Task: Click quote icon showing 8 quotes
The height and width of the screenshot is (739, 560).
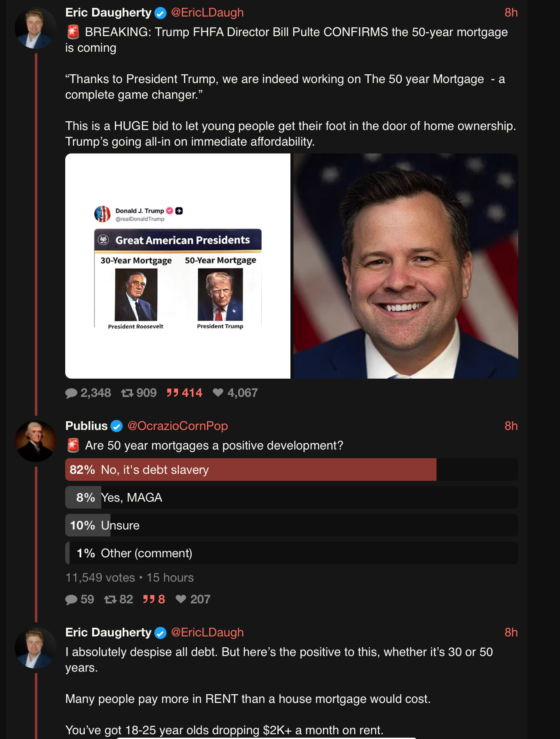Action: click(149, 599)
